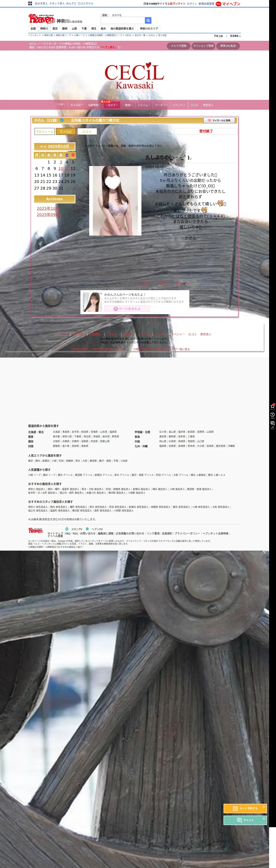The height and width of the screenshot is (868, 276).
Task: Click the 店名 search mode tab
Action: click(105, 15)
